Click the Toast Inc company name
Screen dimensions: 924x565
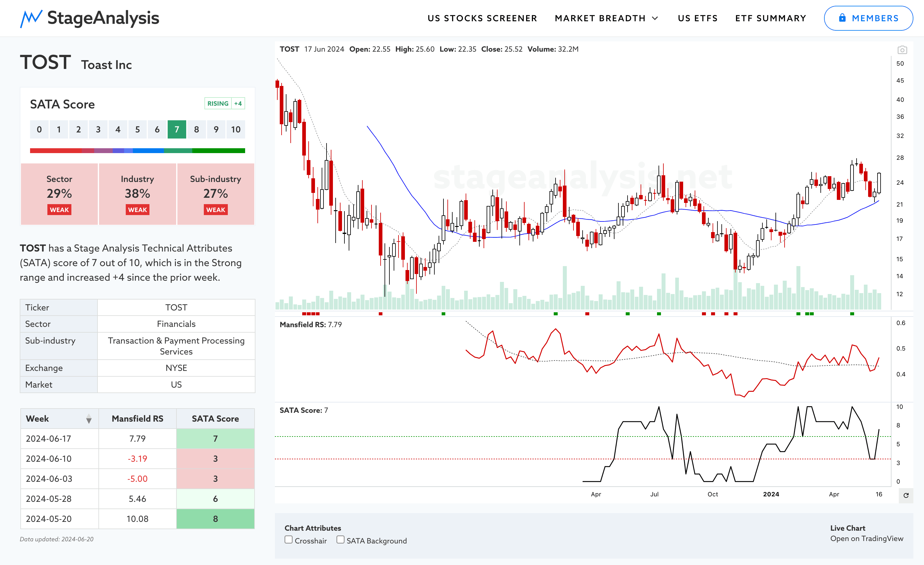107,65
